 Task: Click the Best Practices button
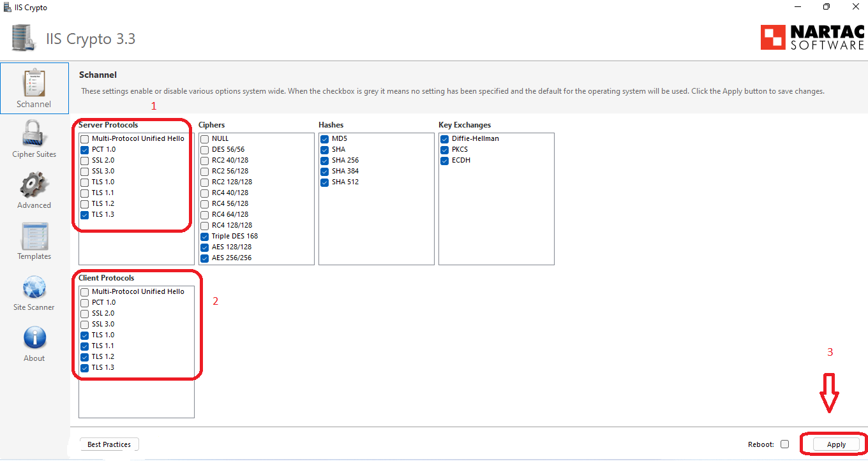109,444
